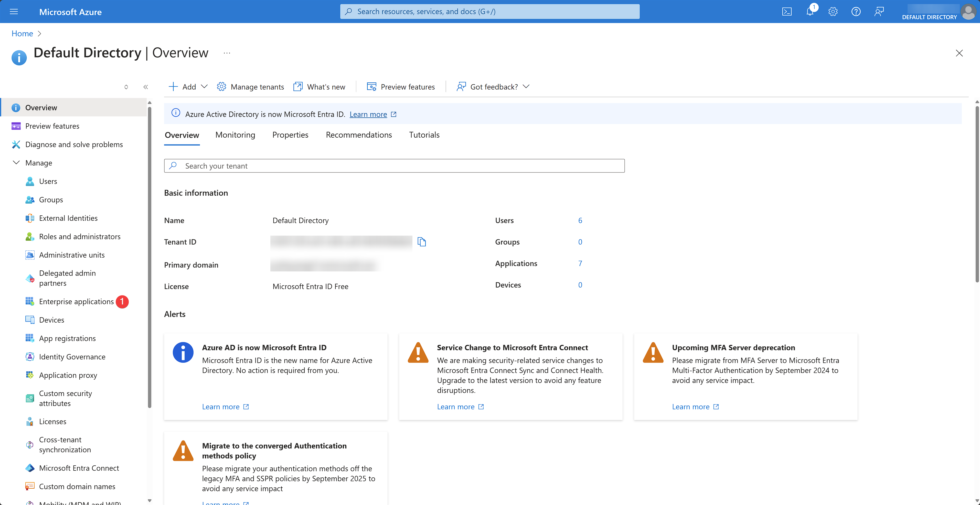Select Preview features in the sidebar

52,126
